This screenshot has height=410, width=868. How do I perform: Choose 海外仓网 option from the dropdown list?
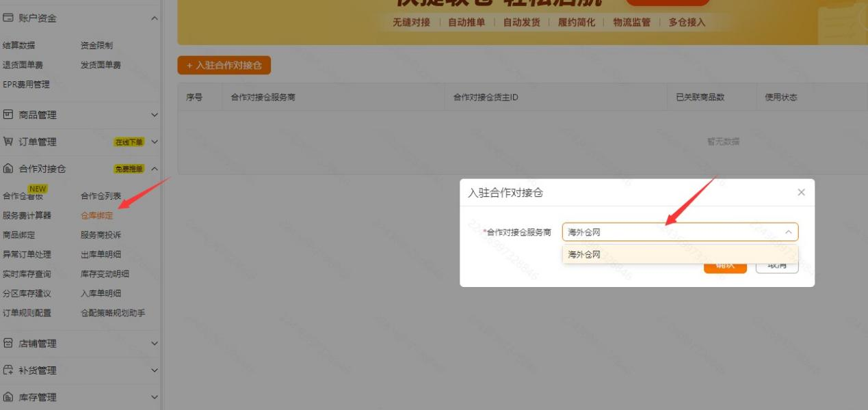680,255
